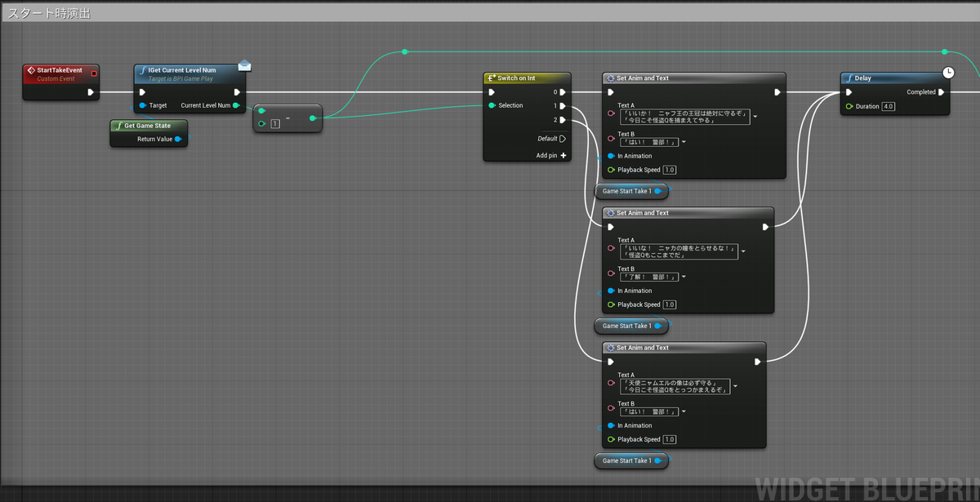The height and width of the screenshot is (502, 980).
Task: Open the dropdown beside 「了解！ 警部！」 text
Action: [x=683, y=277]
